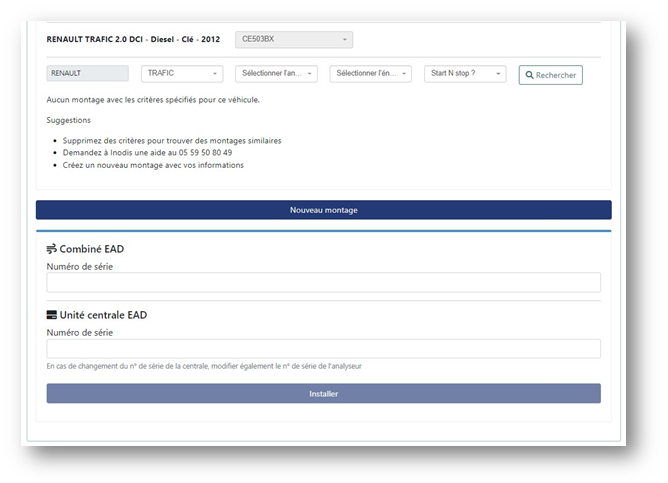Click the RENAULT brand field

(88, 74)
